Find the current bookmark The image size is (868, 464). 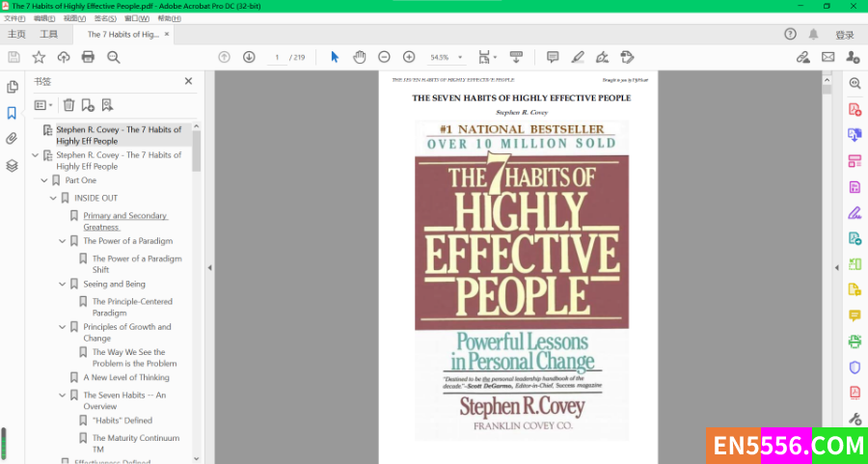(x=107, y=104)
